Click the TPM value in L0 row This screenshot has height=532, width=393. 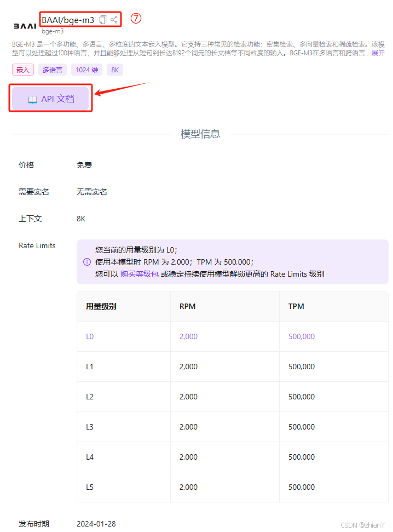pos(302,336)
